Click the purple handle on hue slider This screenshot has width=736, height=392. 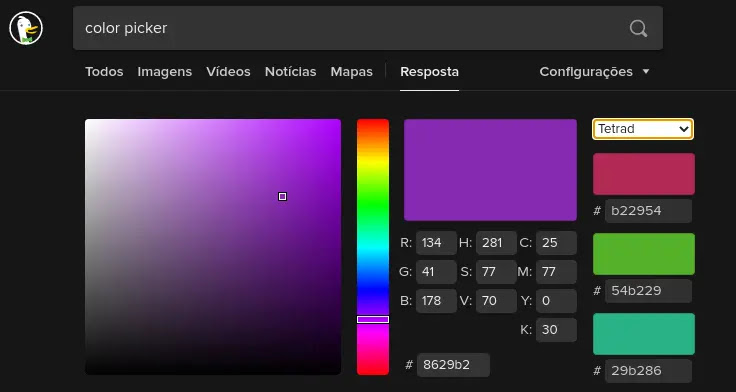tap(373, 320)
